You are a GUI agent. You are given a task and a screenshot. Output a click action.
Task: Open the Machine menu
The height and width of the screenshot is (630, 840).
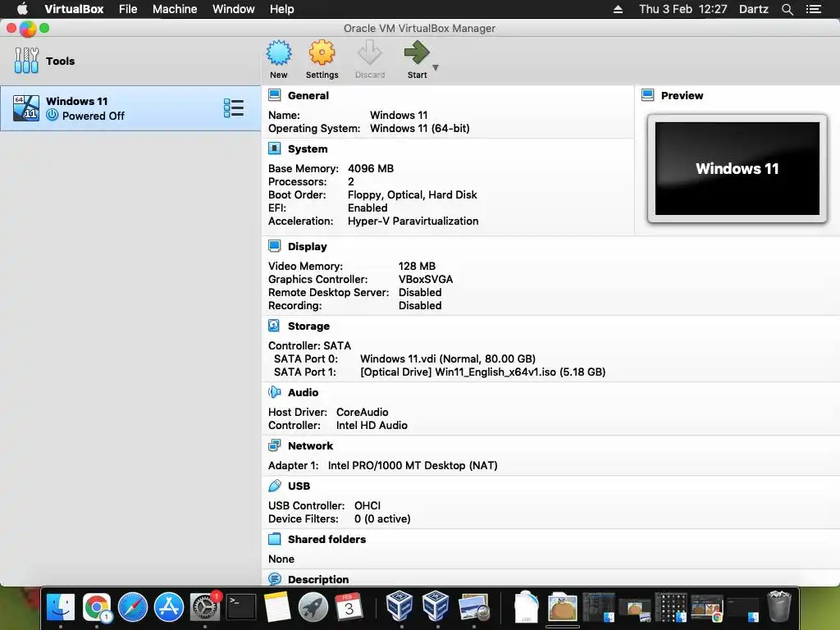(x=175, y=9)
